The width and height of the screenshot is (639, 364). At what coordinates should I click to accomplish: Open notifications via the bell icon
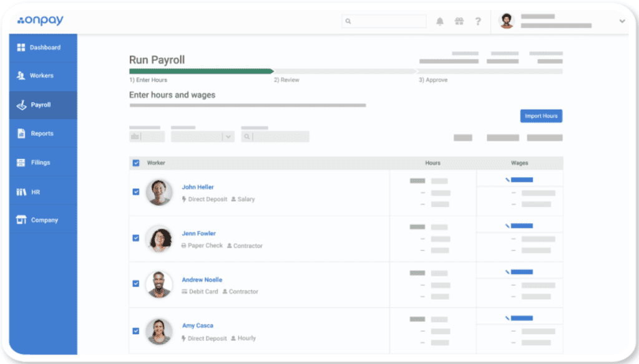(x=440, y=21)
